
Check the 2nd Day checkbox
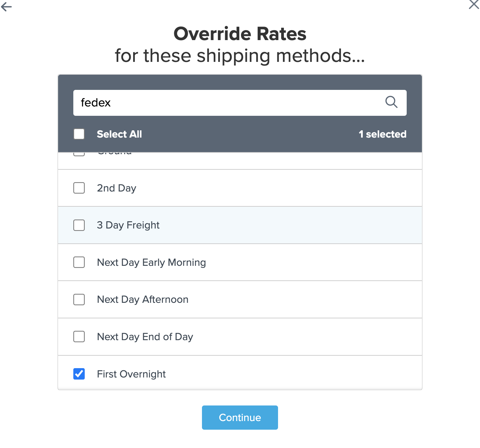pyautogui.click(x=79, y=188)
